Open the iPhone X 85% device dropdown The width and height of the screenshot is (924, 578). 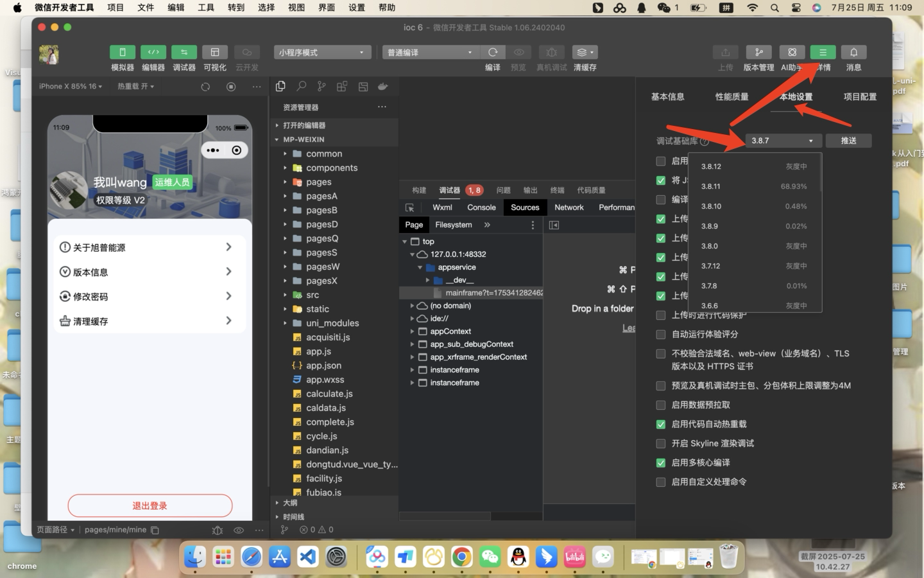click(71, 86)
